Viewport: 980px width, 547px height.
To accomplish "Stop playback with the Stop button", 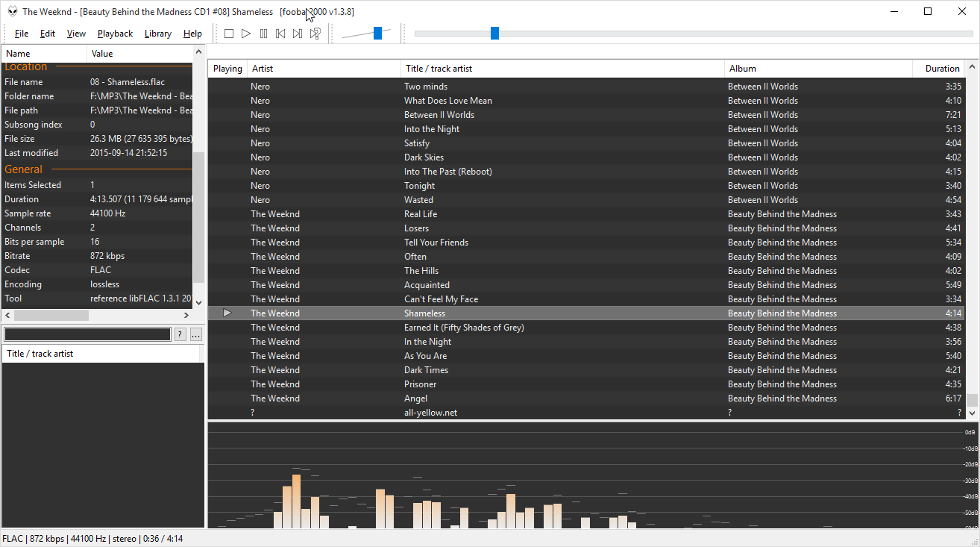I will [229, 34].
